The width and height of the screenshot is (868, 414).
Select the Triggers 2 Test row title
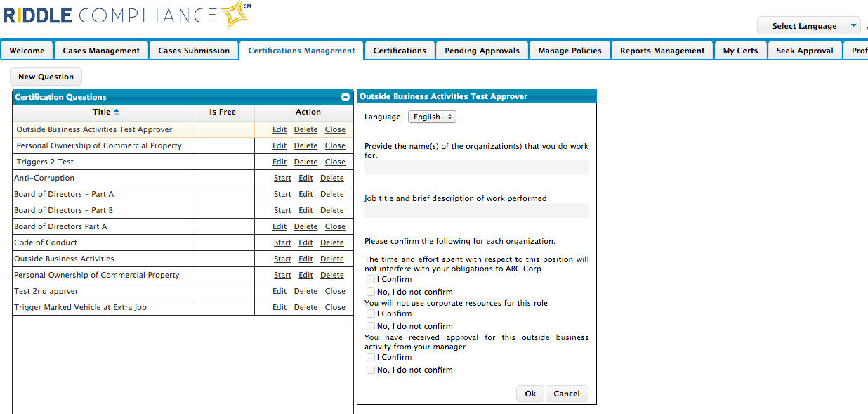click(45, 162)
